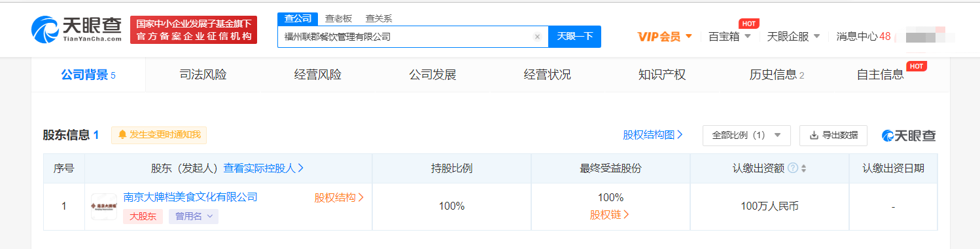Screen dimensions: 980x249
Task: Open the VIP会员 dropdown
Action: pos(665,37)
